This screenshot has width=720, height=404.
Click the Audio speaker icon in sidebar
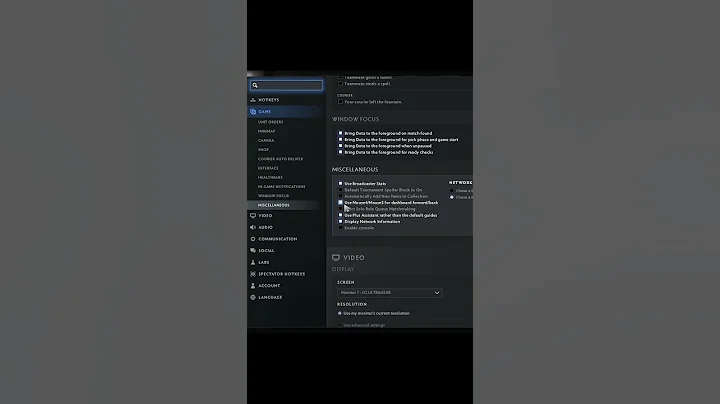(x=253, y=227)
